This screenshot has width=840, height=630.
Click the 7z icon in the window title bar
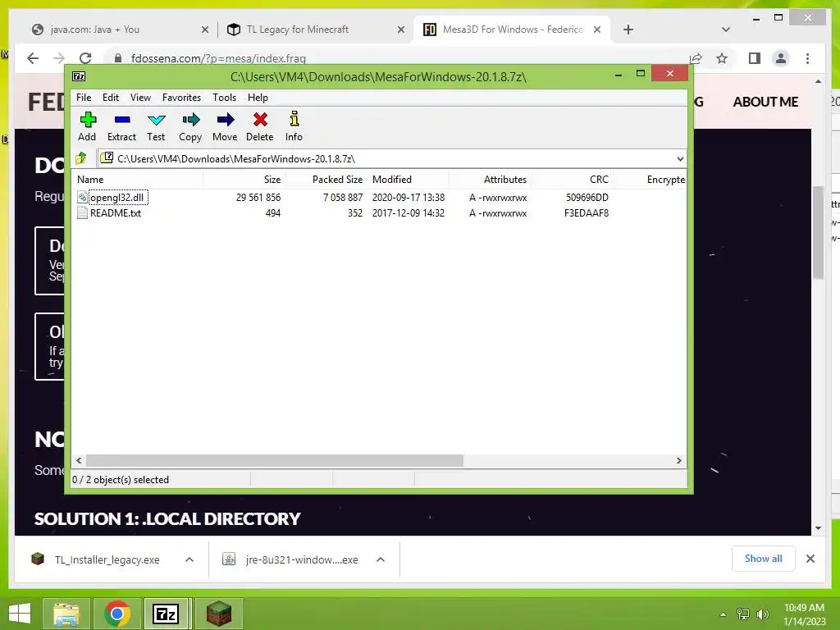[79, 76]
